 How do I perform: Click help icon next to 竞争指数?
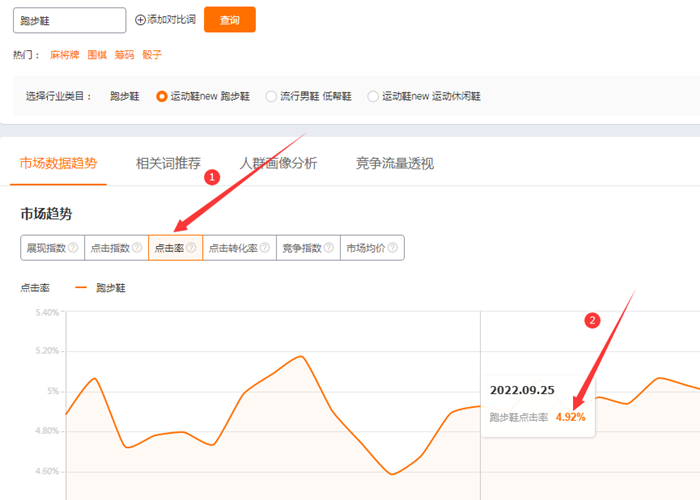click(327, 248)
